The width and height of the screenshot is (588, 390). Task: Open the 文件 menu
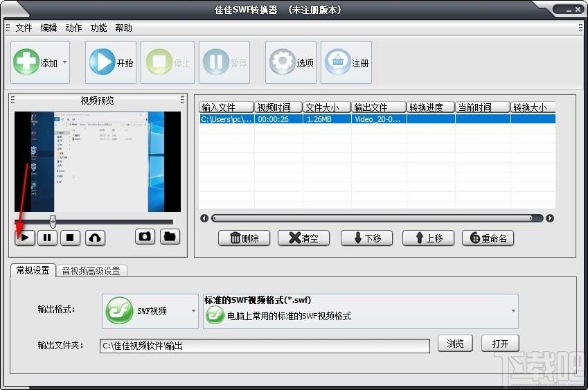click(x=24, y=28)
